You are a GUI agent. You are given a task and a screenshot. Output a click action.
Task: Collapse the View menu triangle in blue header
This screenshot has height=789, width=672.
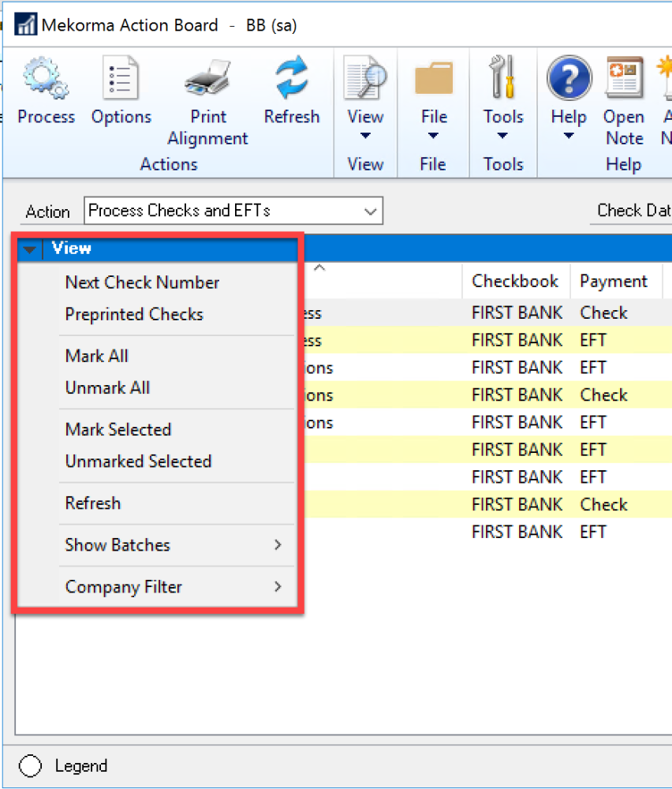pyautogui.click(x=30, y=249)
